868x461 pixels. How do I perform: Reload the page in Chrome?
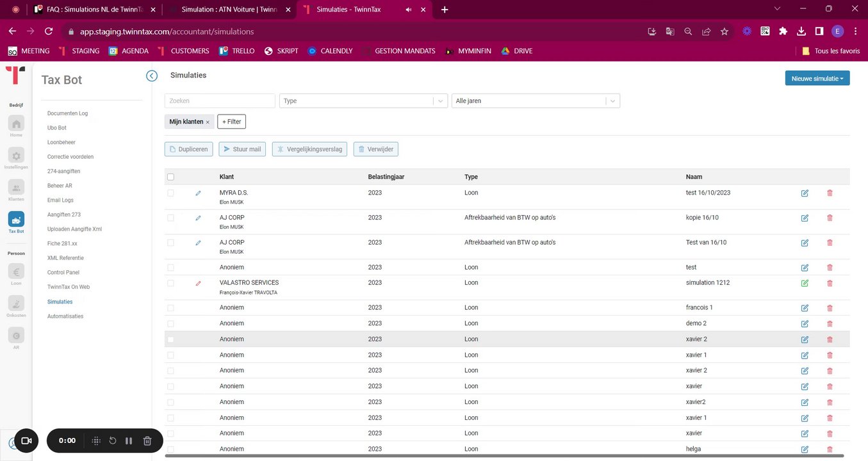click(x=49, y=31)
